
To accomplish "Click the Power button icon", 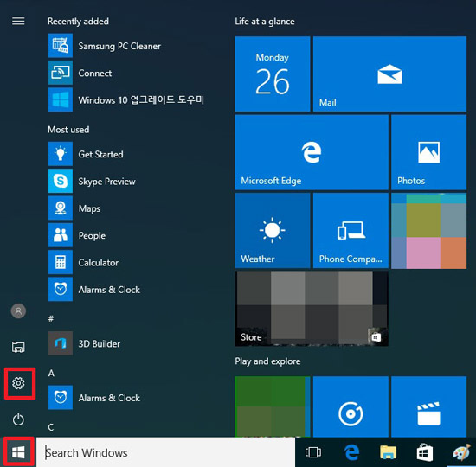I will point(18,419).
